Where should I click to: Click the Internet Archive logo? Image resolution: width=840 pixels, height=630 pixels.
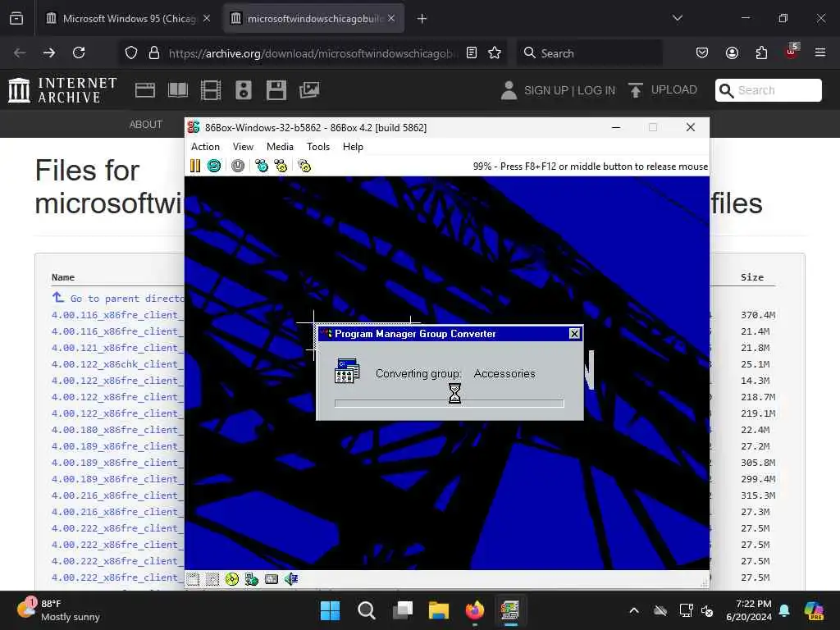[x=62, y=90]
